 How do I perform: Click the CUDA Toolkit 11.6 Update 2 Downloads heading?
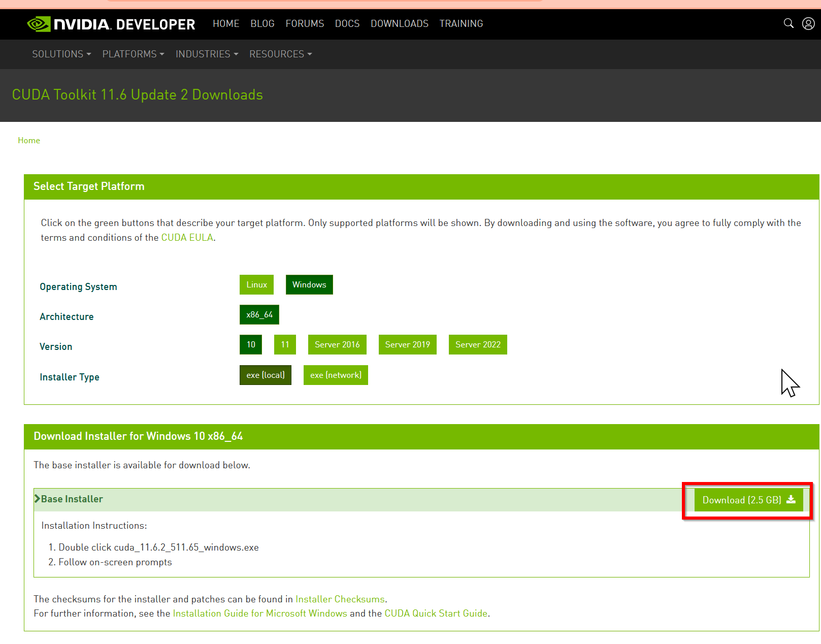click(x=137, y=95)
